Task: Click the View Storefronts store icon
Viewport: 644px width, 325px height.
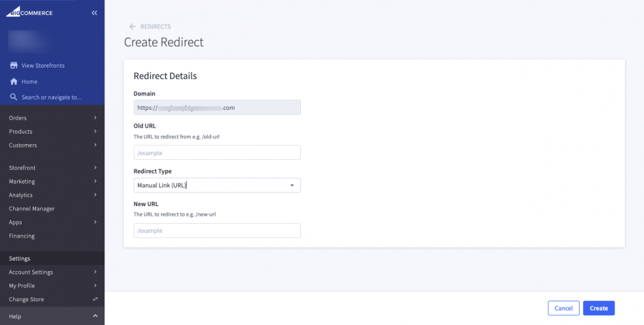Action: [x=13, y=65]
